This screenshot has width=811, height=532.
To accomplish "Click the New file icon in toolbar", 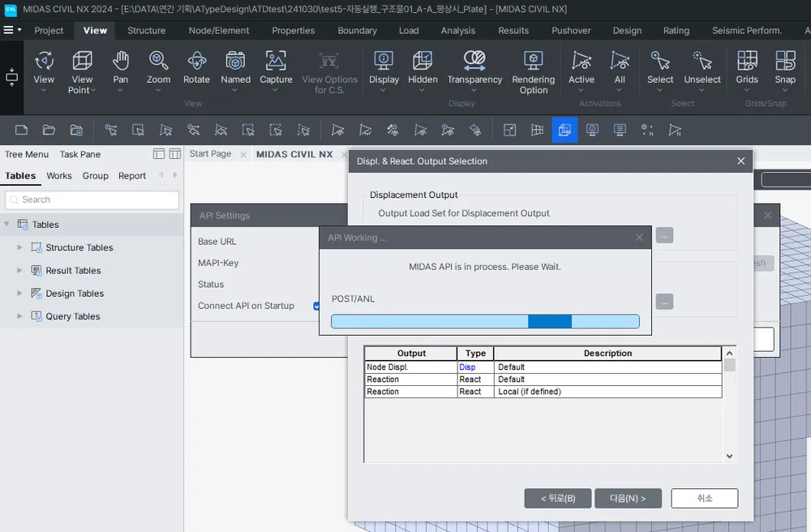I will (x=21, y=130).
